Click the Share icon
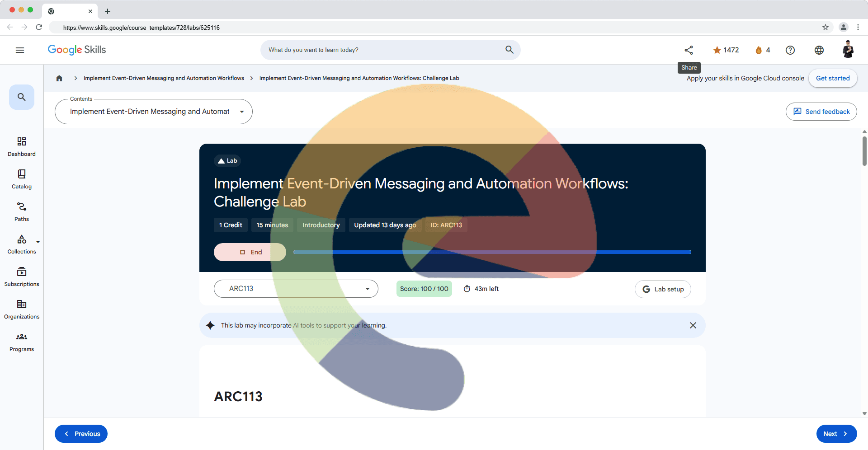The width and height of the screenshot is (868, 450). (x=689, y=50)
